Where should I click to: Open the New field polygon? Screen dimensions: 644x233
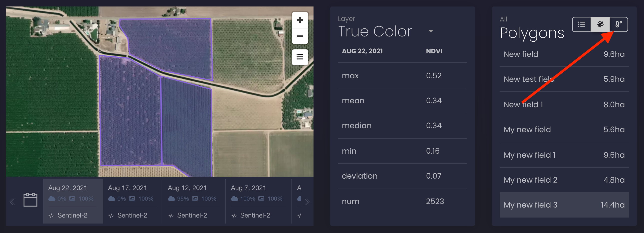click(x=564, y=54)
